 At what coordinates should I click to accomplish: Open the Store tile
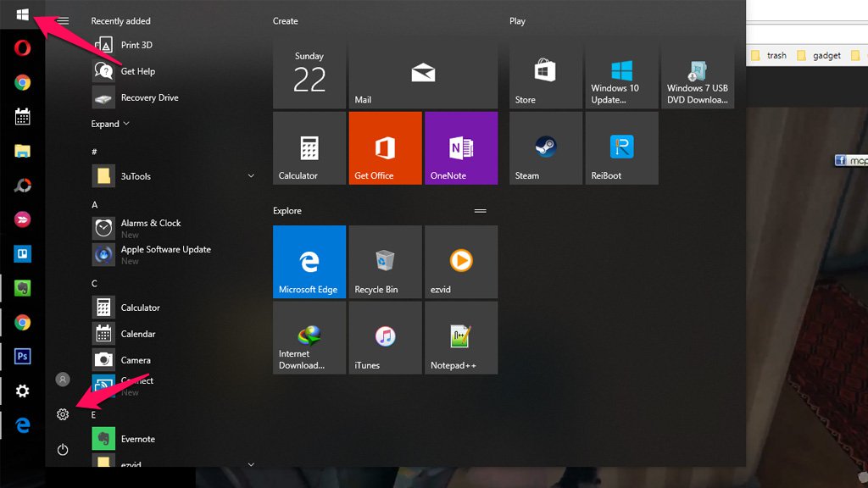(545, 73)
